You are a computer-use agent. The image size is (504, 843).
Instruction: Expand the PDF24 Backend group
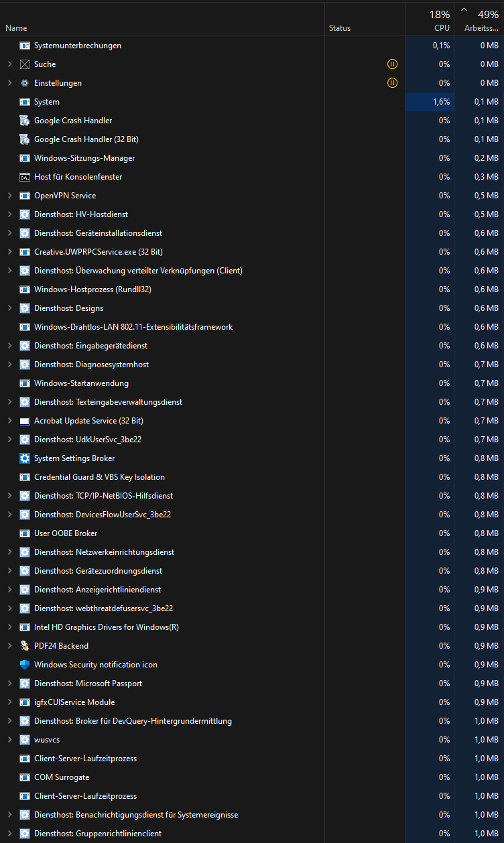9,646
